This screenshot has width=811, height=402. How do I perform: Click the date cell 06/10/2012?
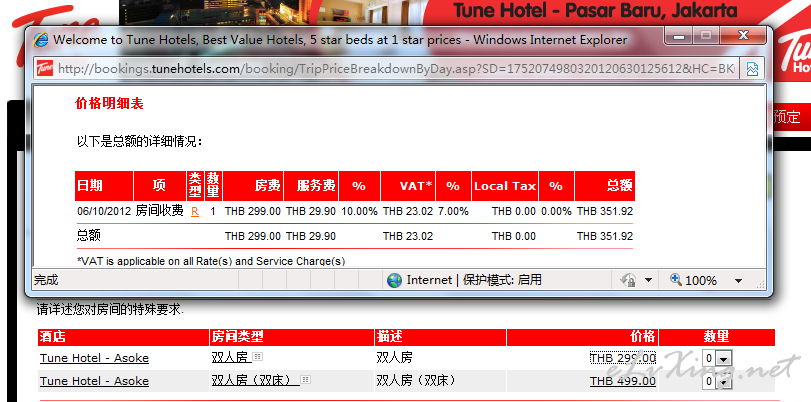pos(103,211)
